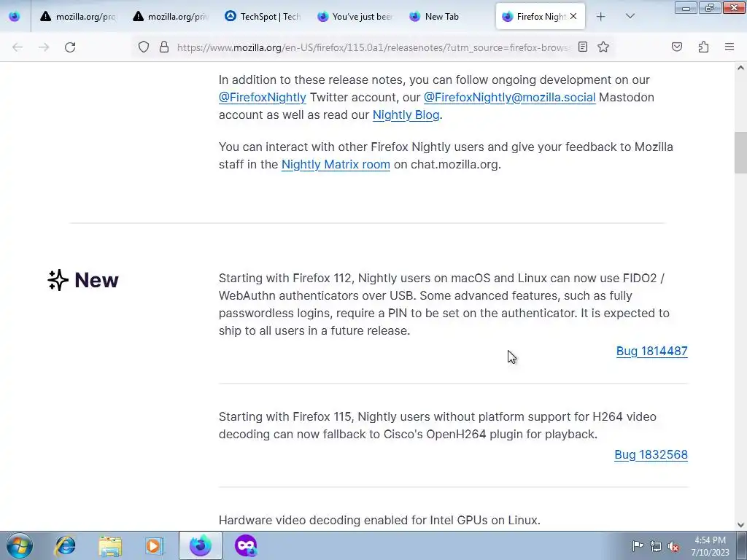This screenshot has width=747, height=560.
Task: Switch to the TechSpot tab
Action: click(263, 16)
